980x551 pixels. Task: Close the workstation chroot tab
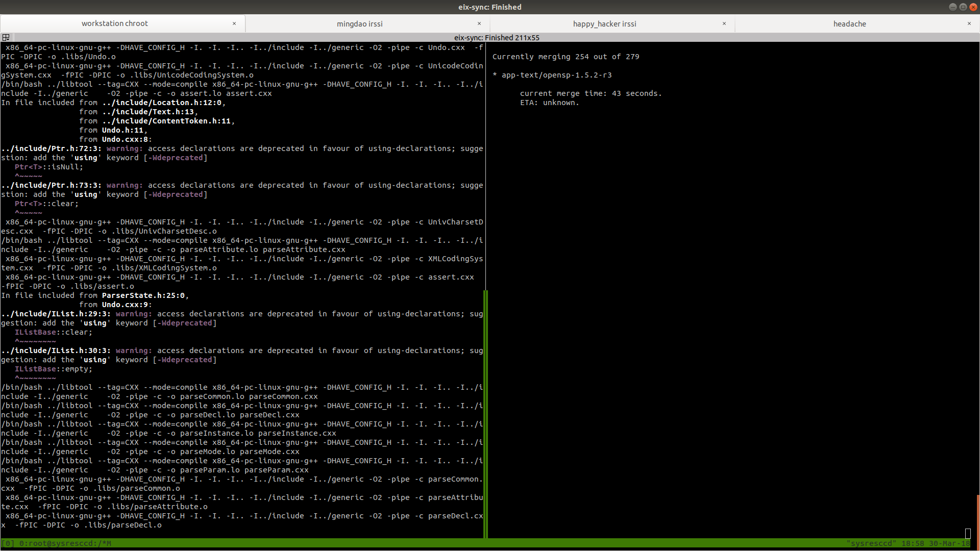click(234, 23)
